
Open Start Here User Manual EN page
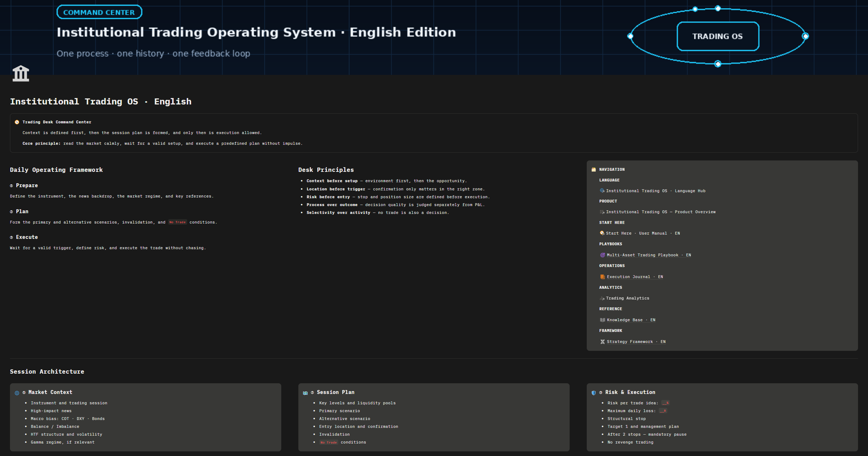[x=643, y=233]
